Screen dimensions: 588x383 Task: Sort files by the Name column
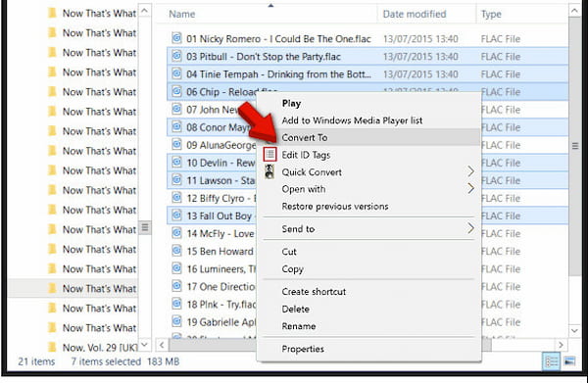tap(182, 15)
